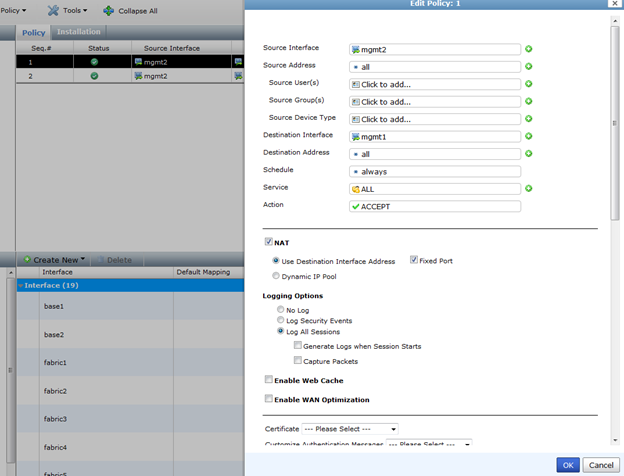624x476 pixels.
Task: Click green plus icon beside Source Address
Action: tap(529, 67)
